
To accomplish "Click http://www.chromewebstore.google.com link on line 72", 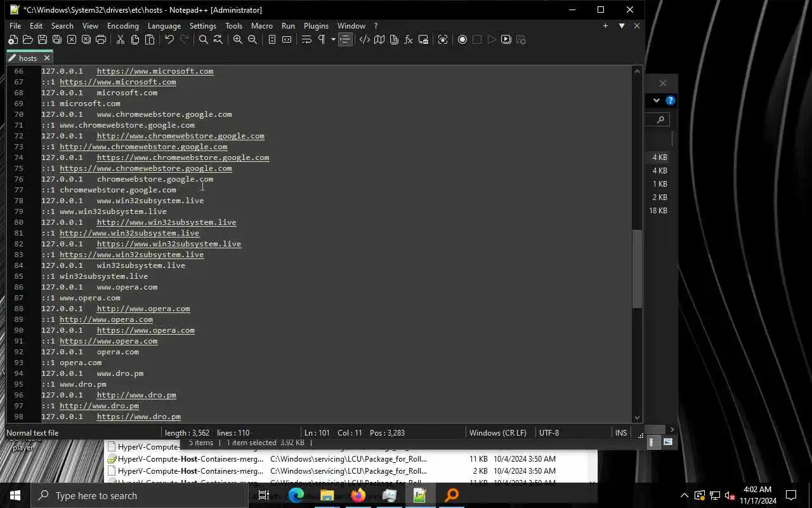I will (x=180, y=136).
